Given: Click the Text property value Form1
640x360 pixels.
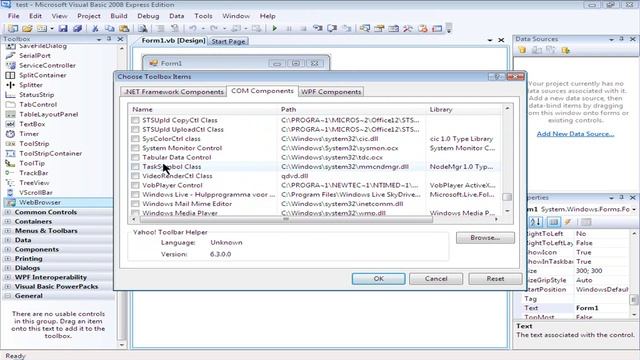Looking at the screenshot, I should click(x=587, y=308).
